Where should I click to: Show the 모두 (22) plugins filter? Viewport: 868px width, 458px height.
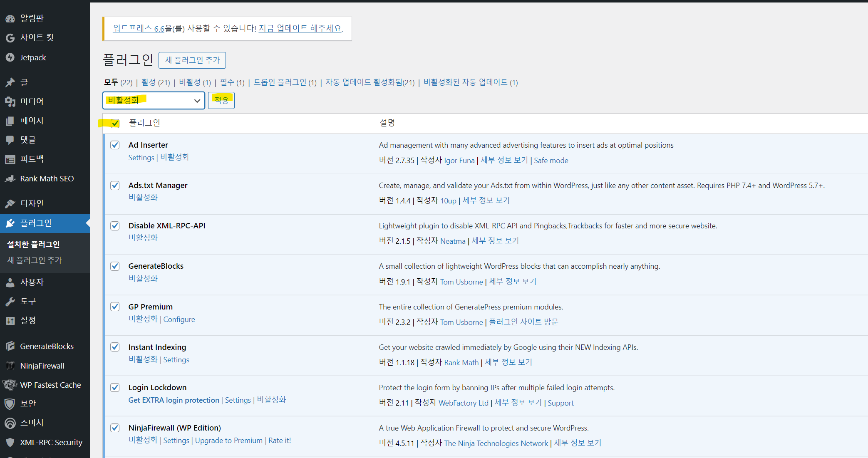118,82
